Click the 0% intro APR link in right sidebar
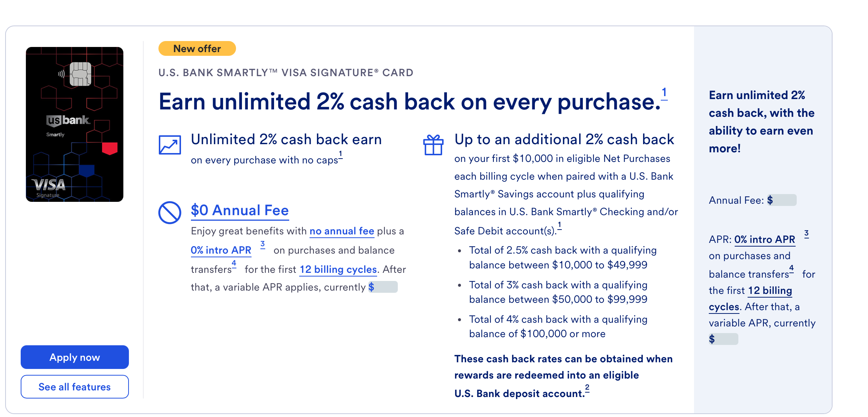Screen dimensions: 868x417 coord(765,240)
